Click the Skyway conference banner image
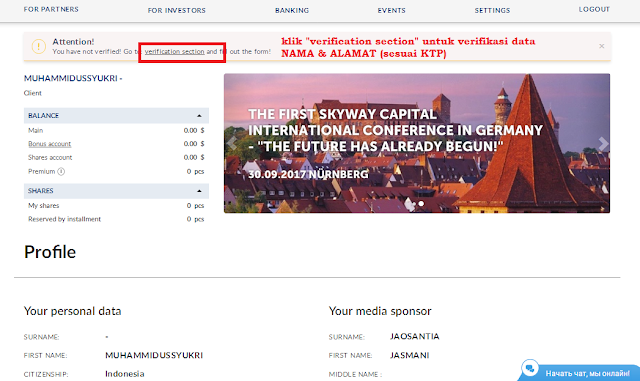640x381 pixels. tap(417, 143)
